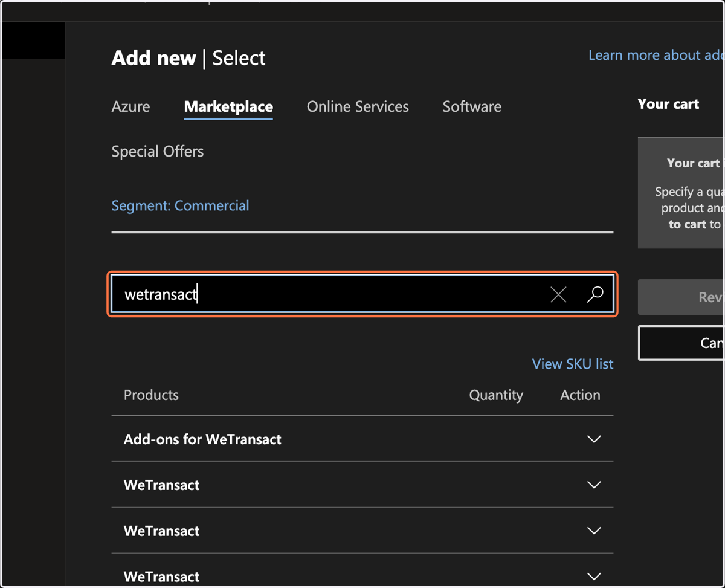Open the Online Services tab
Image resolution: width=725 pixels, height=588 pixels.
point(358,106)
